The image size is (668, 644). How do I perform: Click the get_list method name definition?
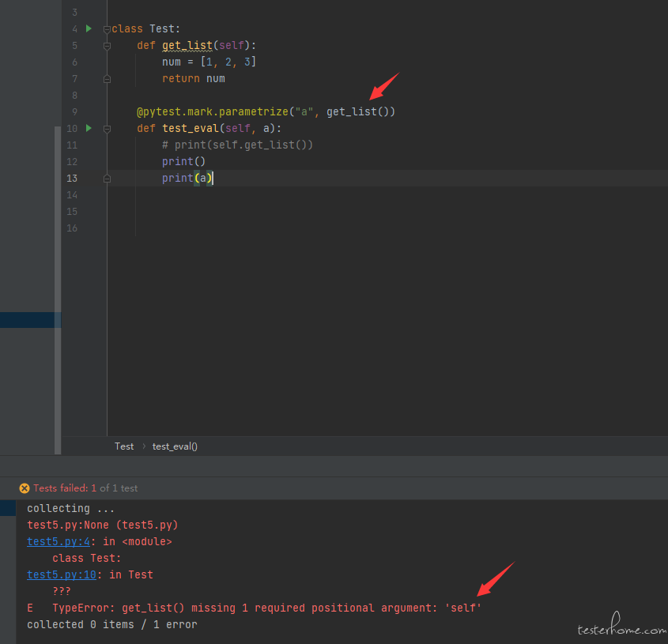pyautogui.click(x=187, y=45)
